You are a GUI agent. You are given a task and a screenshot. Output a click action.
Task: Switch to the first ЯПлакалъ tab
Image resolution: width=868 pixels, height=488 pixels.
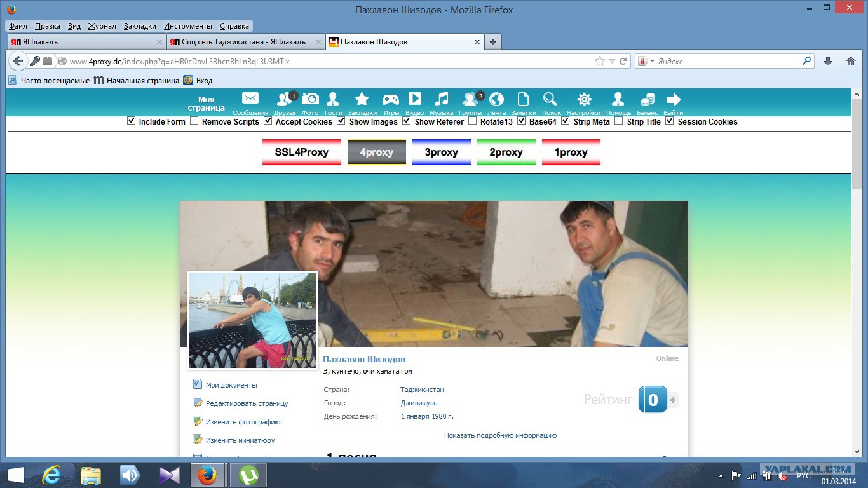click(87, 42)
